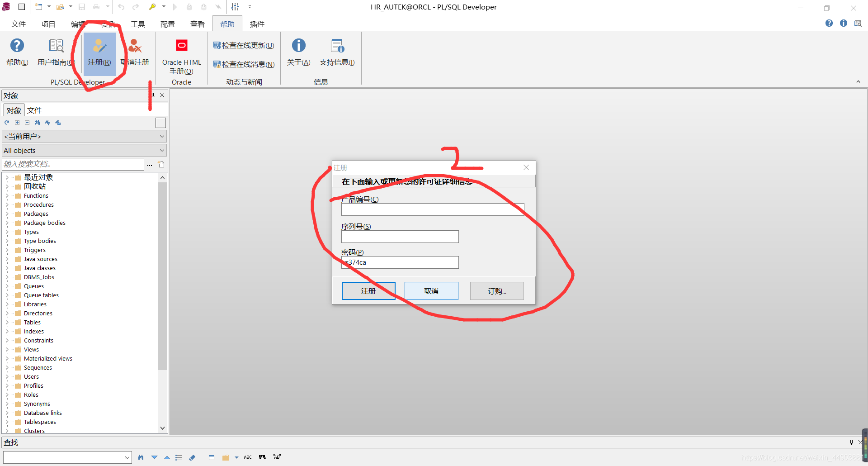Click the binoculars find icon in object browser

[x=37, y=123]
